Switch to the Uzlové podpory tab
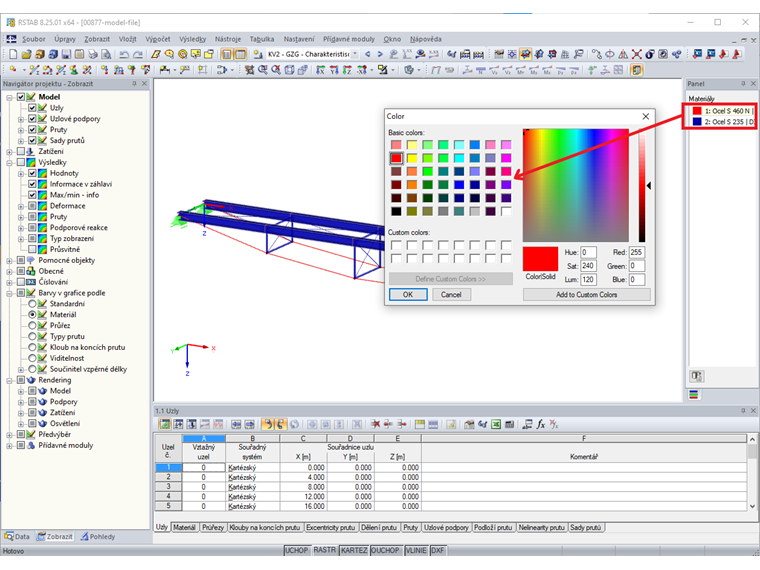Viewport: 760px width, 570px height. click(x=446, y=527)
